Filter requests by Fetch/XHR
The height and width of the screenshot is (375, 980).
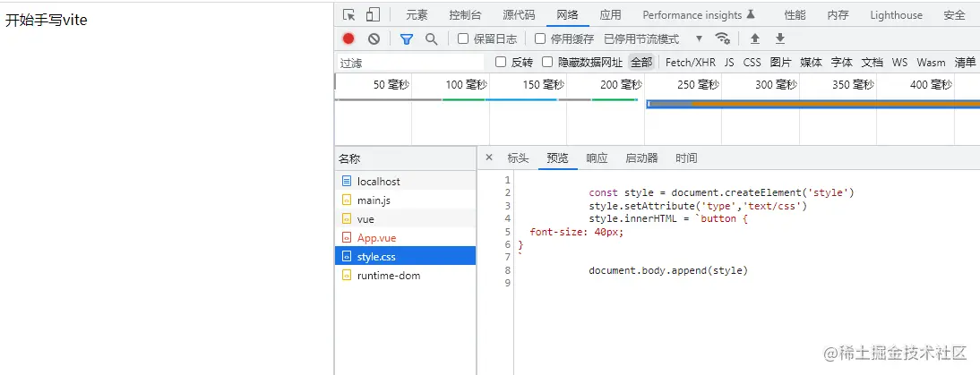691,62
